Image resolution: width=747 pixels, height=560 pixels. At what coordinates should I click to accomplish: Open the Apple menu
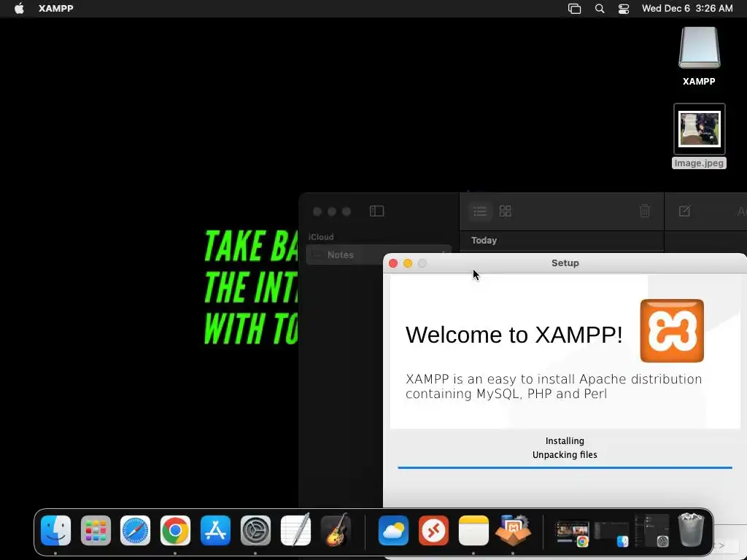(19, 9)
